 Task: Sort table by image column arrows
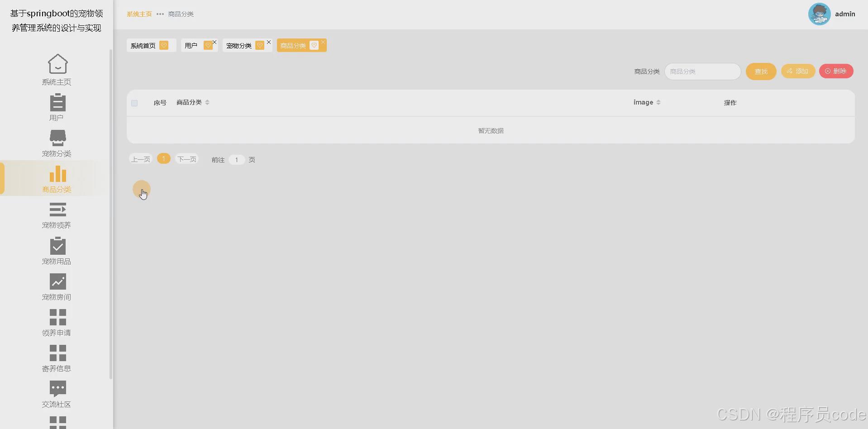point(658,102)
